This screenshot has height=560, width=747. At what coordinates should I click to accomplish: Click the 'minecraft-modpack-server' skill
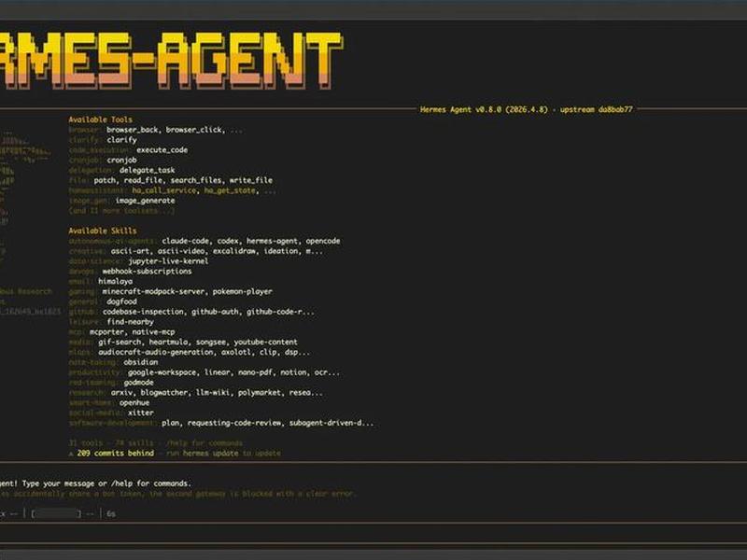coord(153,291)
